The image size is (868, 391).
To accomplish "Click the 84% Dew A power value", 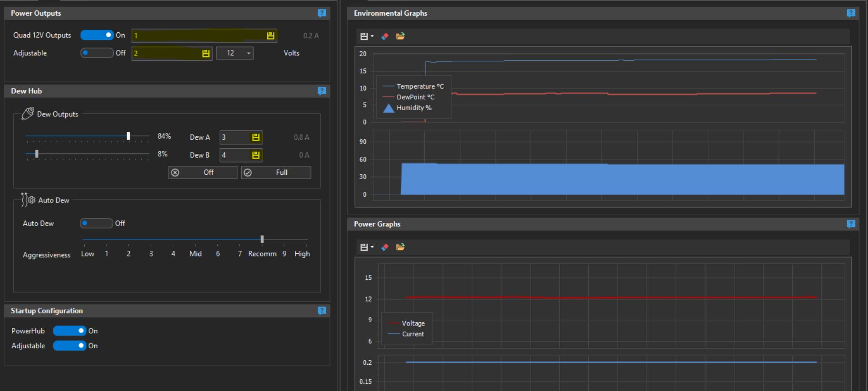I will tap(164, 136).
